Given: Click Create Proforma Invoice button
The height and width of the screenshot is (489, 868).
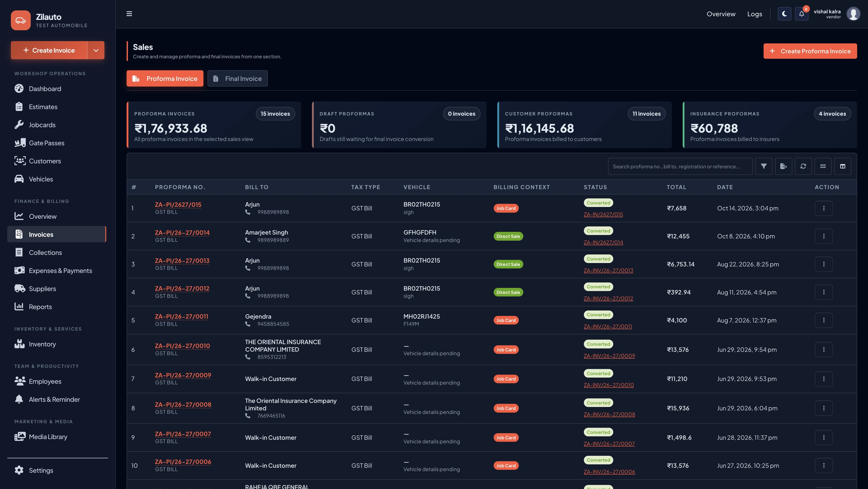Looking at the screenshot, I should (x=810, y=51).
